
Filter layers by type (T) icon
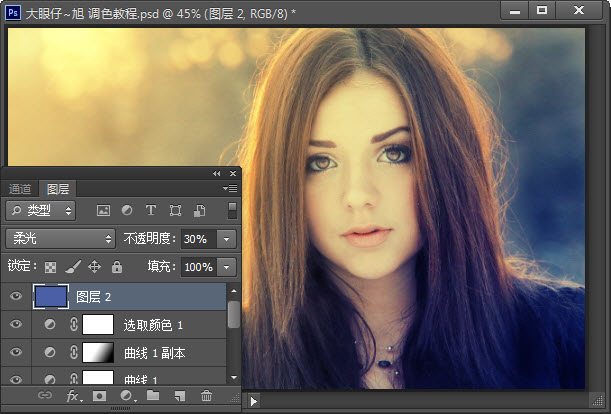(151, 211)
